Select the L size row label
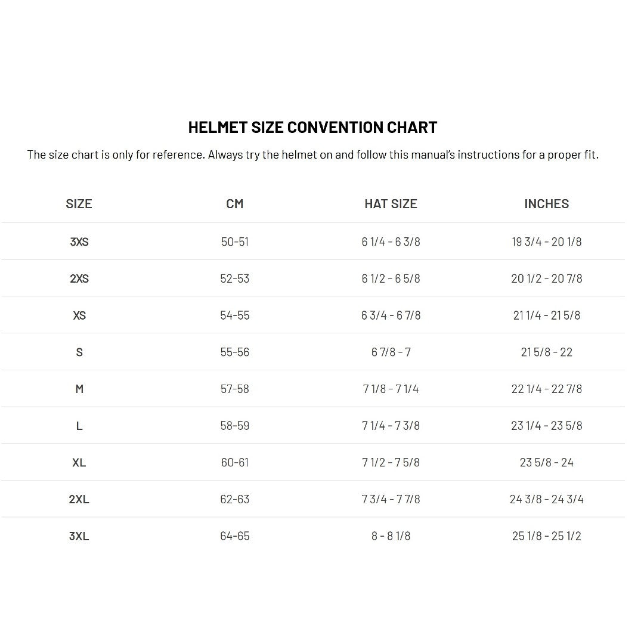 [79, 426]
